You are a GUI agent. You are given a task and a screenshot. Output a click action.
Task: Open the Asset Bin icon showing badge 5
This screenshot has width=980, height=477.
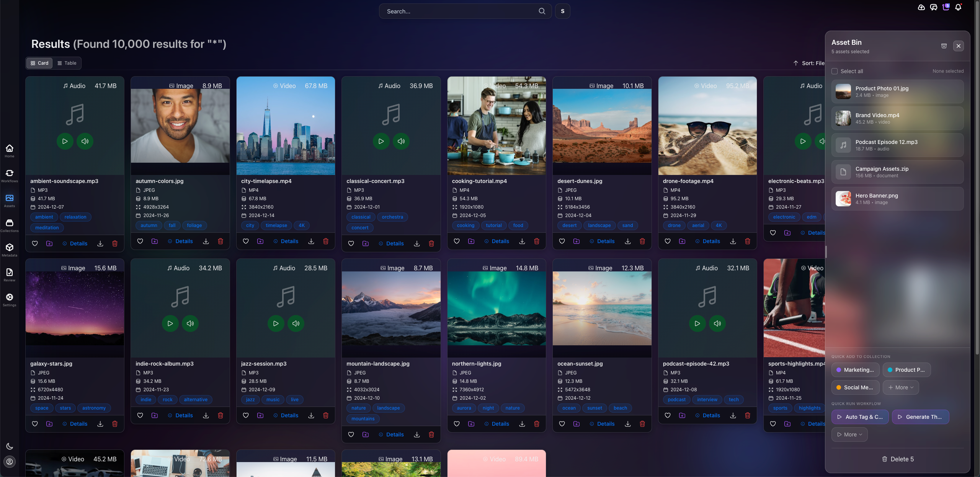coord(946,7)
